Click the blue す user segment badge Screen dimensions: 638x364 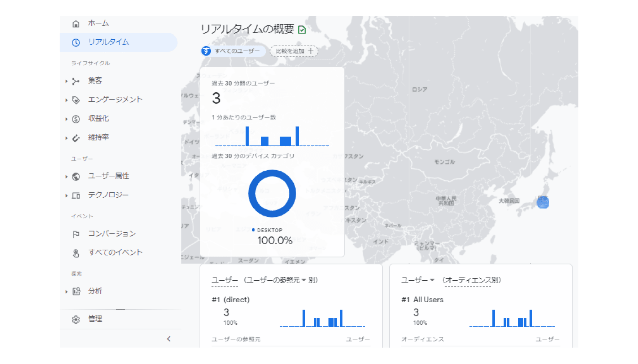pos(206,51)
